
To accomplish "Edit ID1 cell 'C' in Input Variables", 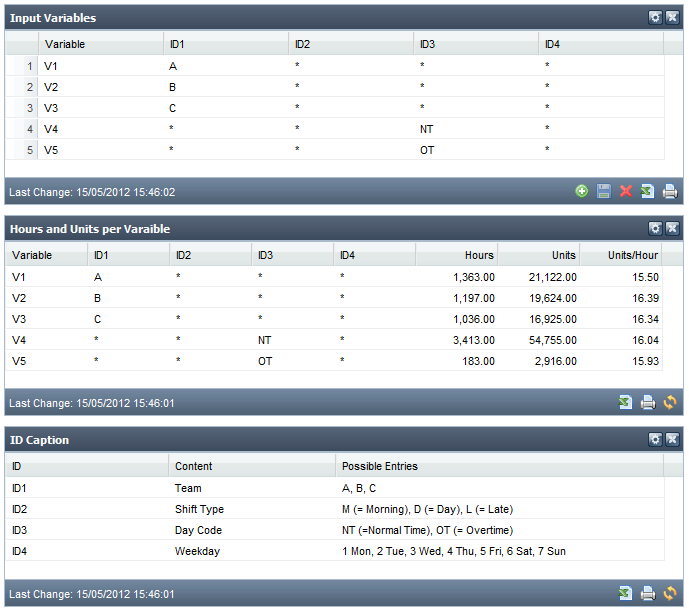I will [226, 108].
